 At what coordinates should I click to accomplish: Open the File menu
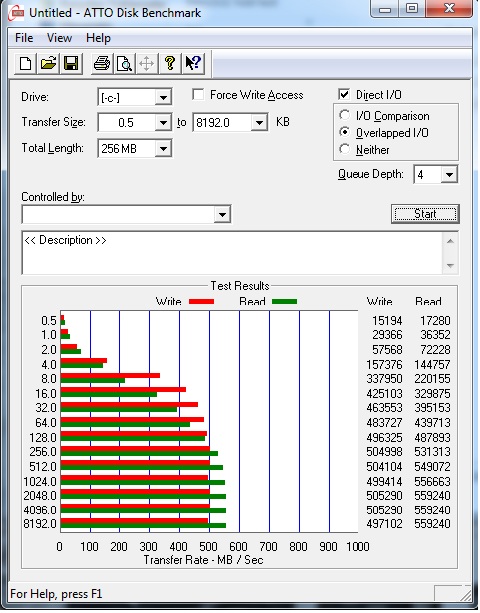click(x=24, y=38)
